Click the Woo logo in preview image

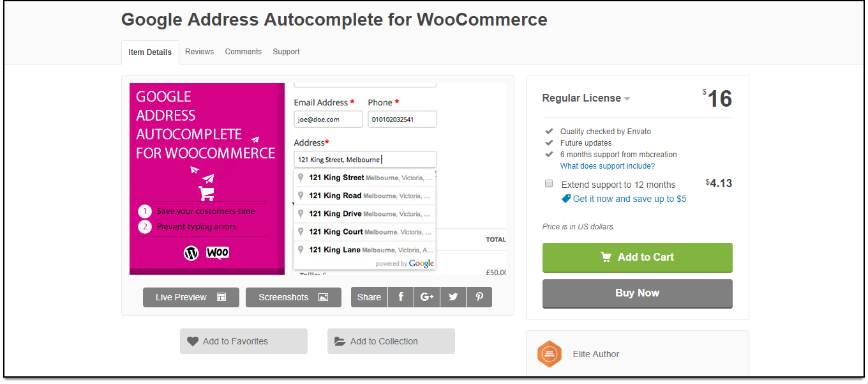pyautogui.click(x=218, y=253)
